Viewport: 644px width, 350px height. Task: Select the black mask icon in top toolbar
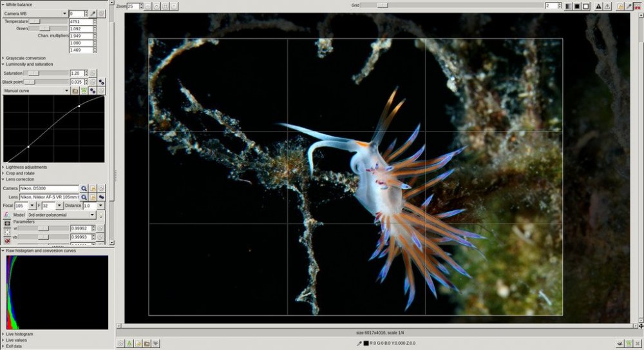(x=577, y=6)
